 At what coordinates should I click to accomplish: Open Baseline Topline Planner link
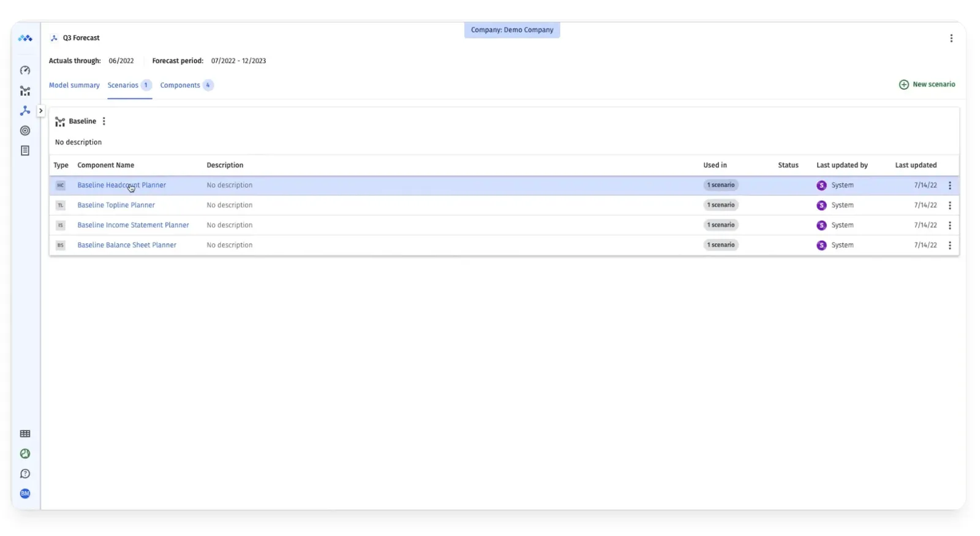point(116,205)
